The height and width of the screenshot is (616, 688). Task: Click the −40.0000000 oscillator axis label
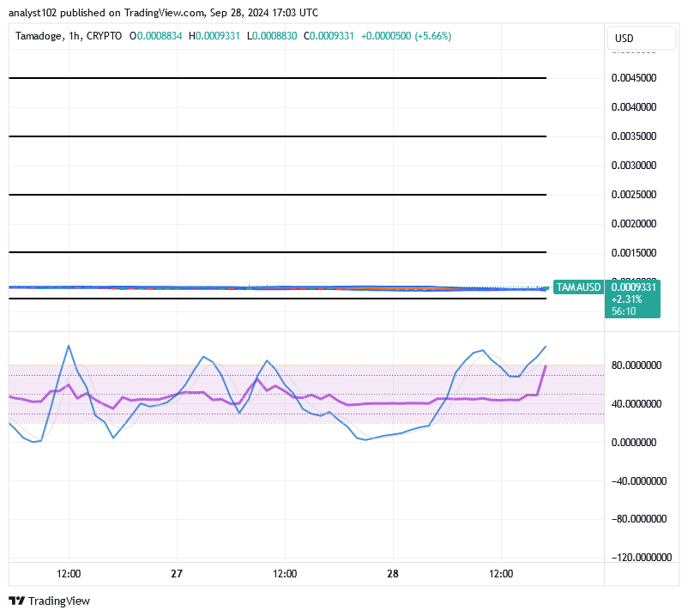(638, 481)
